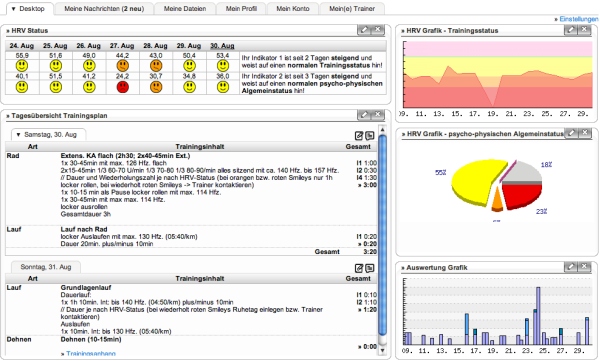Screen dimensions: 600x361
Task: Click the edit note icon for Sonntag, 31. Aug
Action: click(x=359, y=268)
